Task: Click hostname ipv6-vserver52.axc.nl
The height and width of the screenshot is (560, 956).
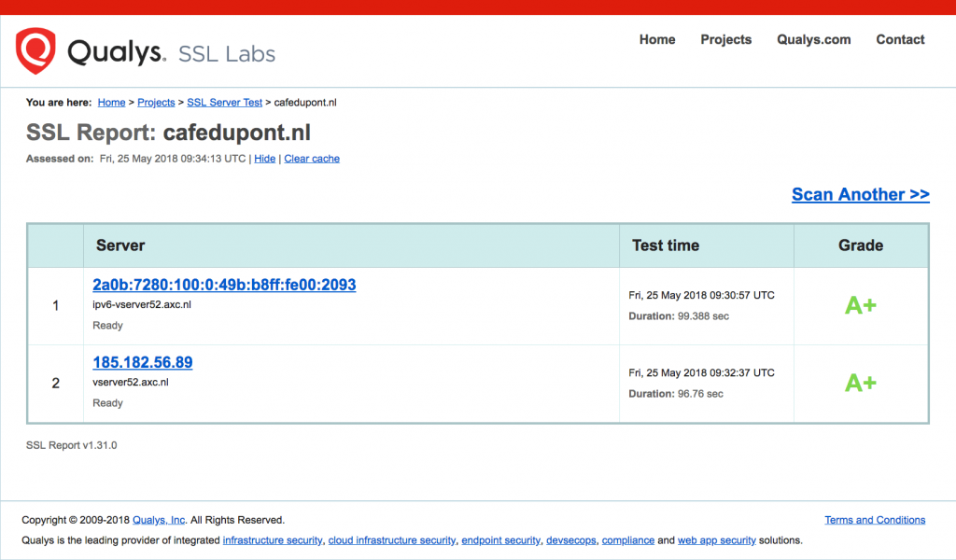Action: point(142,304)
